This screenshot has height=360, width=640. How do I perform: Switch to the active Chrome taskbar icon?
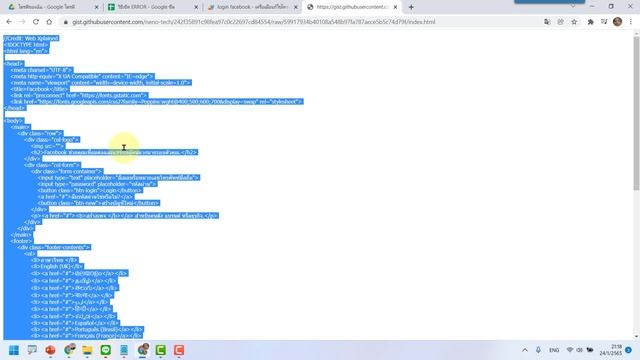142,350
